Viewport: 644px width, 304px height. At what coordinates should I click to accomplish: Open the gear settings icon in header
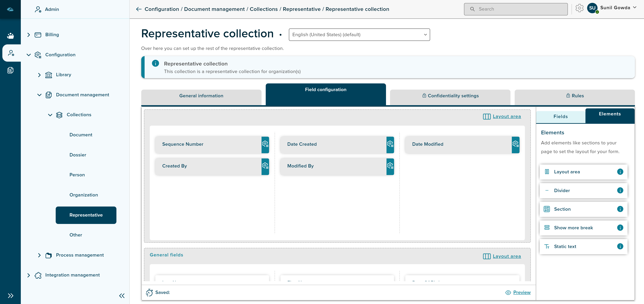579,8
